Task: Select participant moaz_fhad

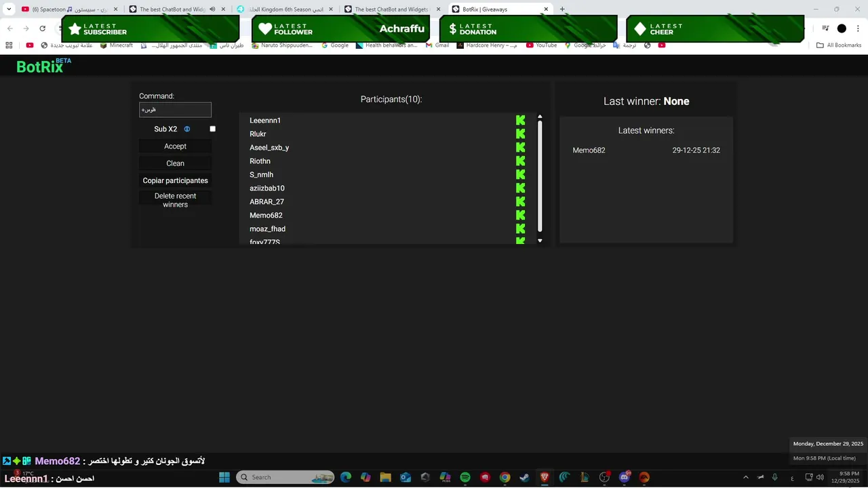Action: point(267,229)
